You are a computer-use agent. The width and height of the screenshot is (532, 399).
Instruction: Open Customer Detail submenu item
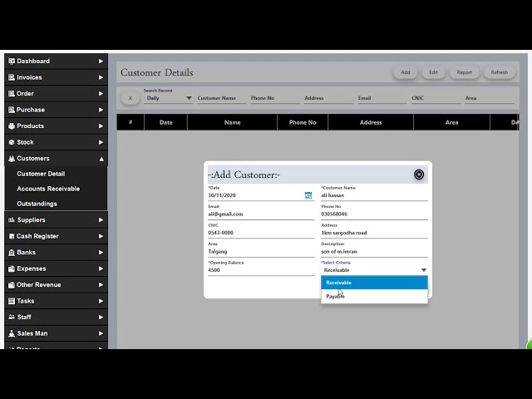[x=41, y=174]
